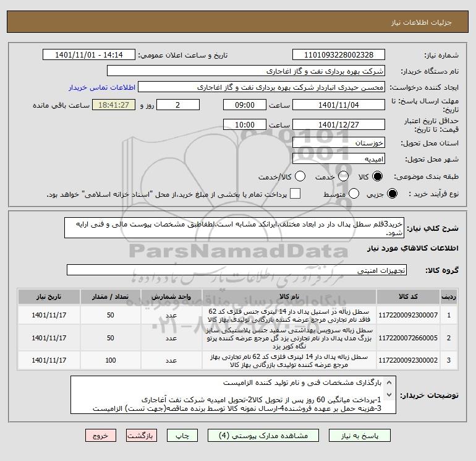Click the general need description text box
The width and height of the screenshot is (476, 461).
tap(234, 228)
